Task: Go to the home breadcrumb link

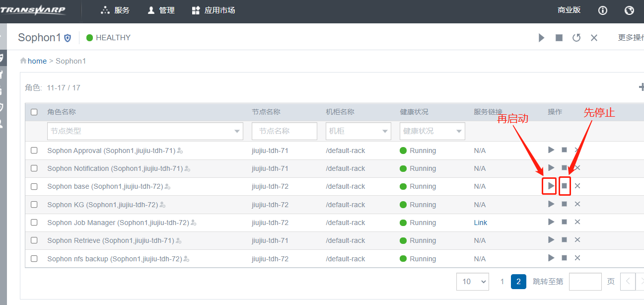Action: tap(37, 61)
